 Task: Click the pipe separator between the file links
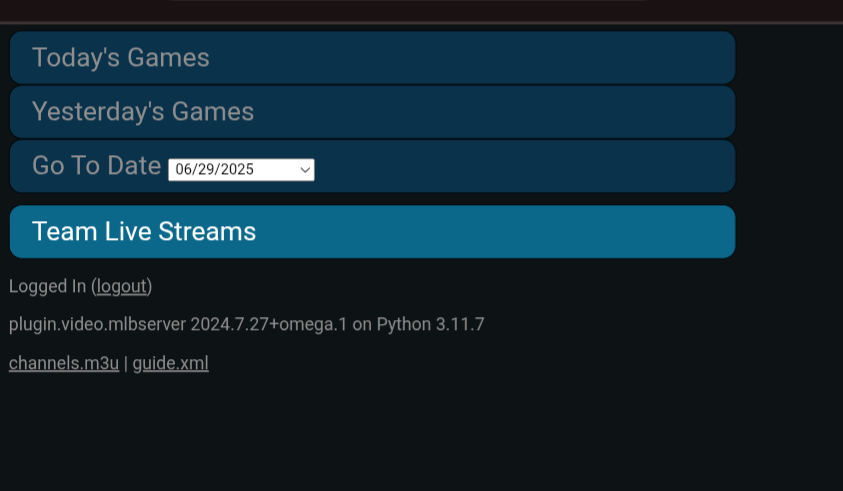(126, 363)
